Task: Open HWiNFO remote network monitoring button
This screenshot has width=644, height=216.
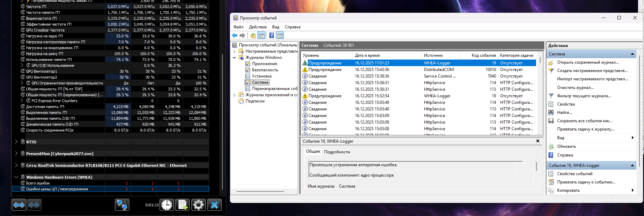Action: pyautogui.click(x=122, y=205)
